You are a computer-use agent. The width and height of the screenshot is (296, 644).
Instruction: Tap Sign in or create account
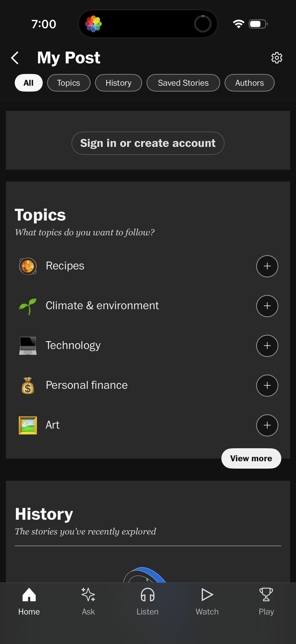click(148, 143)
